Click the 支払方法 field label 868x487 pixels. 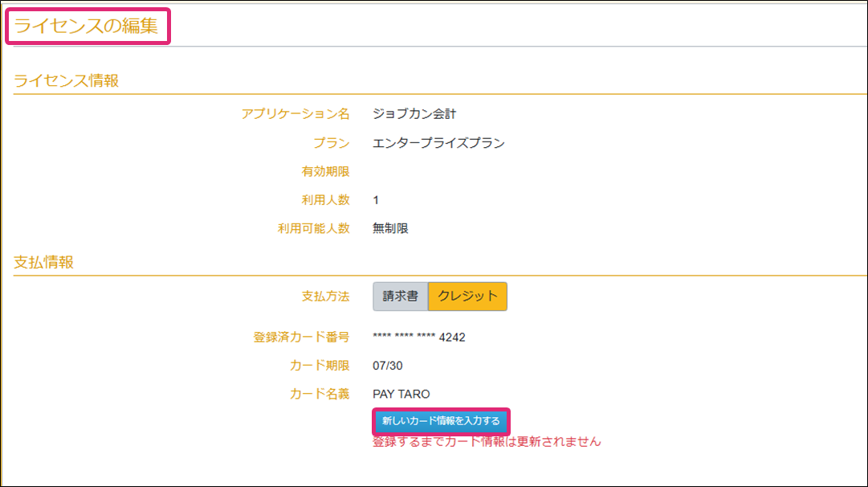coord(325,297)
